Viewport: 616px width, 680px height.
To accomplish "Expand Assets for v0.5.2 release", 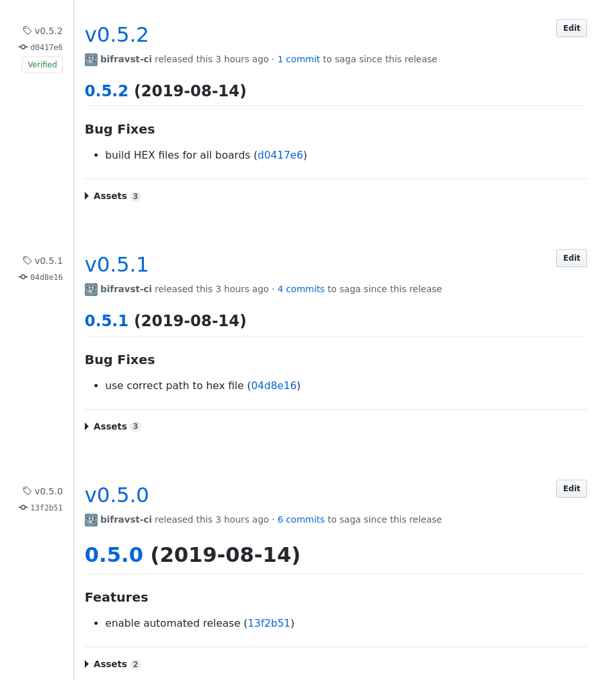I will click(112, 196).
